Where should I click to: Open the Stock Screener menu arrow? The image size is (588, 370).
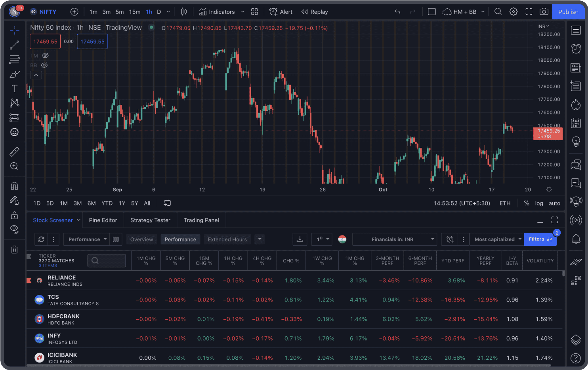click(x=78, y=220)
